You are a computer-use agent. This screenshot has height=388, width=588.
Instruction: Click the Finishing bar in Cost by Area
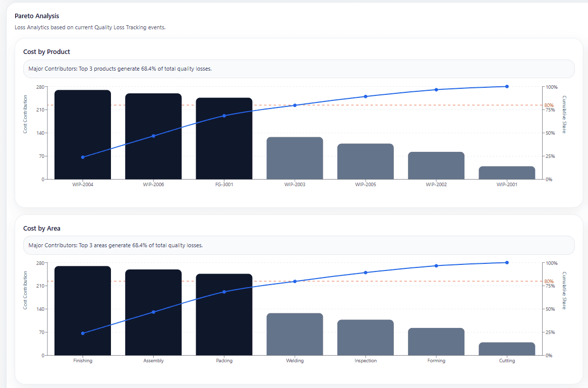point(83,310)
